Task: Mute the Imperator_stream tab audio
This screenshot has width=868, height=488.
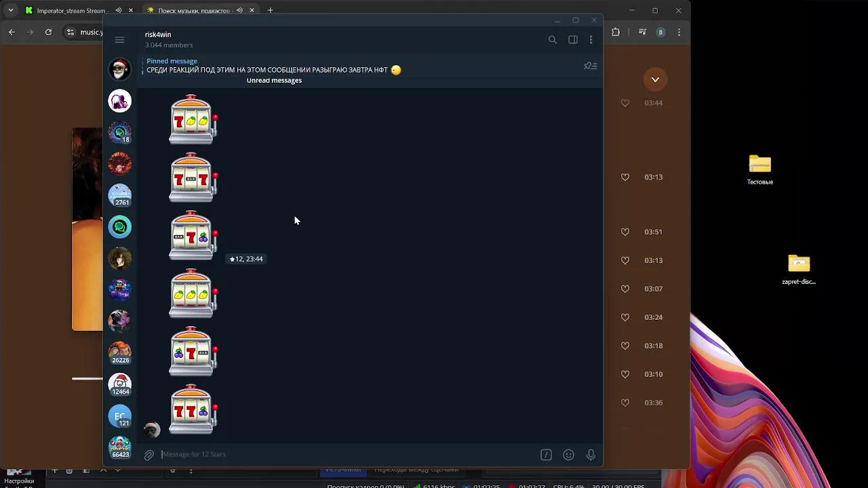Action: pos(119,10)
